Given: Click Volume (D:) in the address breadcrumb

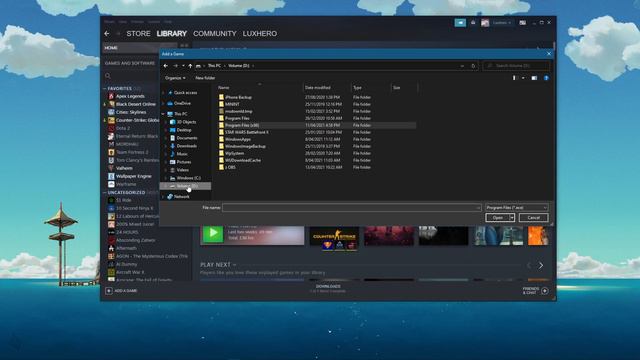Looking at the screenshot, I should (239, 66).
